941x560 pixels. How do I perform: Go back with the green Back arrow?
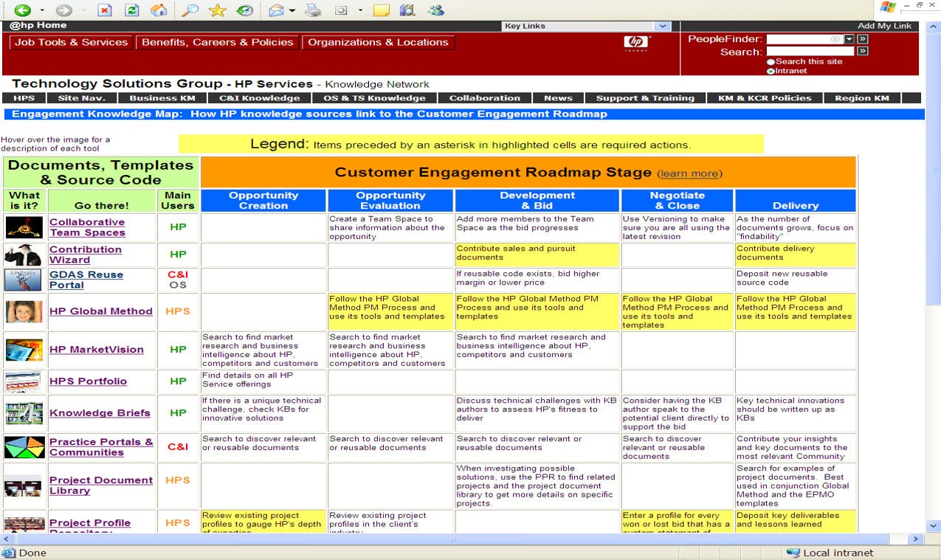[x=22, y=10]
